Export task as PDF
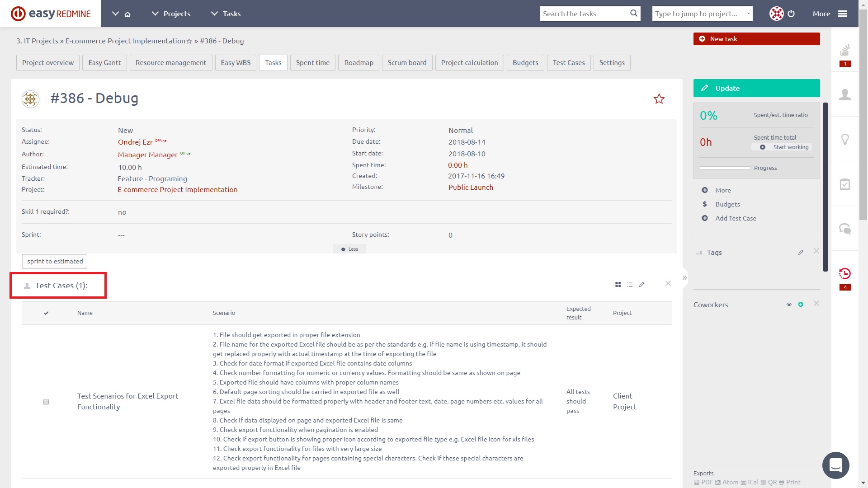 [703, 482]
